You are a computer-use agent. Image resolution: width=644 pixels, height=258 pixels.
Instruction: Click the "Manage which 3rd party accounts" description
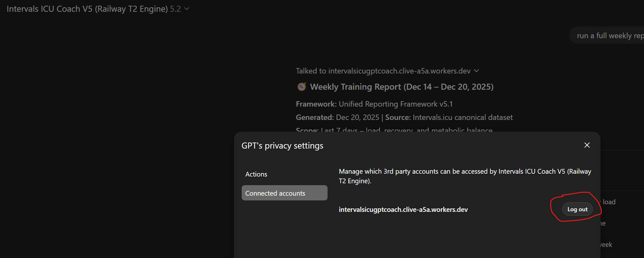(x=465, y=176)
